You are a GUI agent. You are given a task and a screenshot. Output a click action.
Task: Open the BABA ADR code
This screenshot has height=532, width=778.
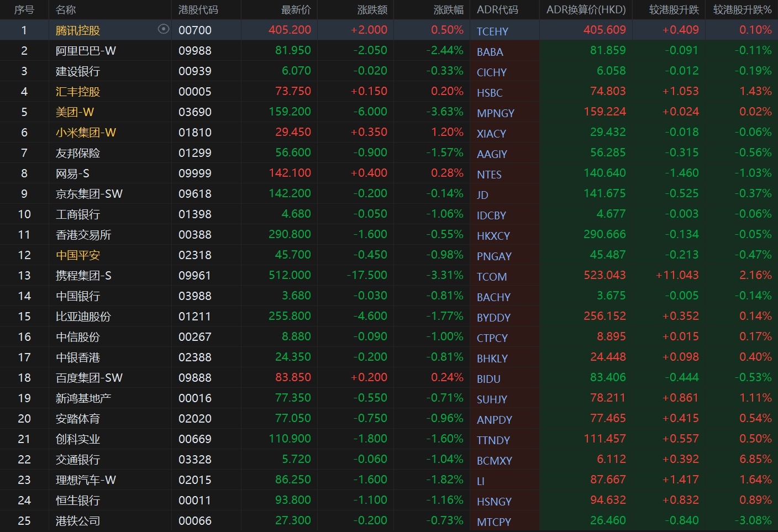point(490,52)
